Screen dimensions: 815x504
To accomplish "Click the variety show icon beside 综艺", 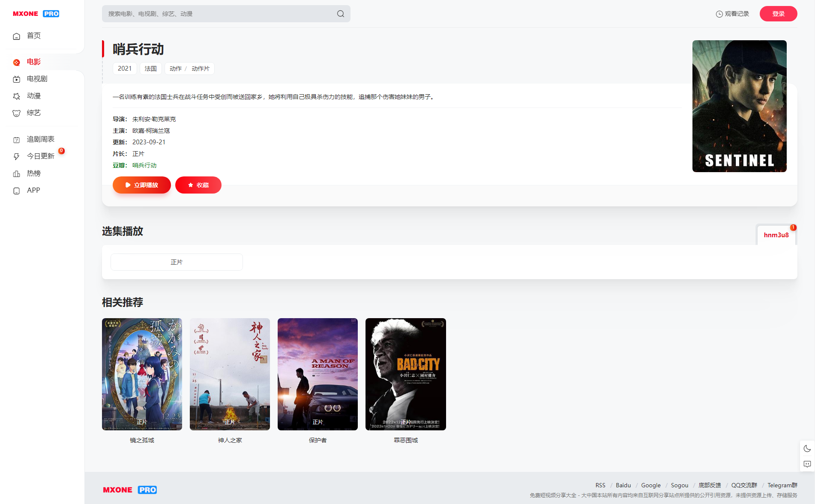I will point(16,113).
